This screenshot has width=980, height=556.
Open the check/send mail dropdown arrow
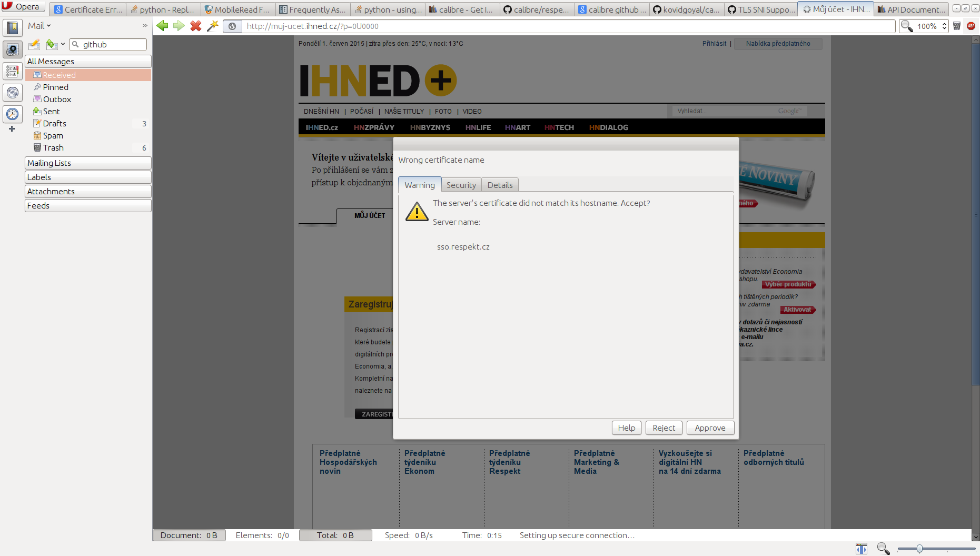tap(63, 45)
